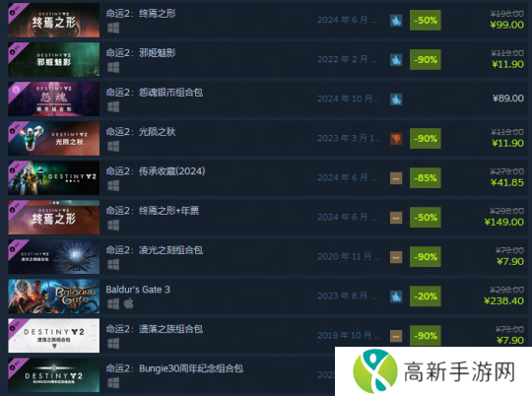Click mixed review icon for 凌光之刻组合包
Viewport: 532px width, 396px height.
[396, 257]
